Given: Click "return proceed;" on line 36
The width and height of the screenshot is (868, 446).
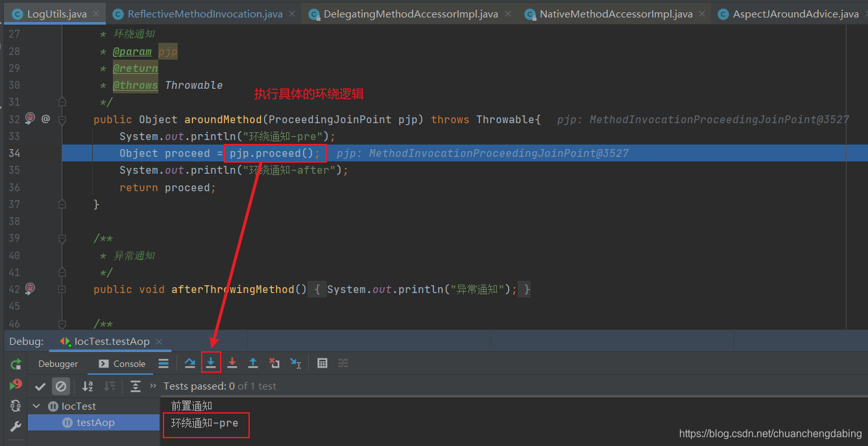Looking at the screenshot, I should 167,187.
